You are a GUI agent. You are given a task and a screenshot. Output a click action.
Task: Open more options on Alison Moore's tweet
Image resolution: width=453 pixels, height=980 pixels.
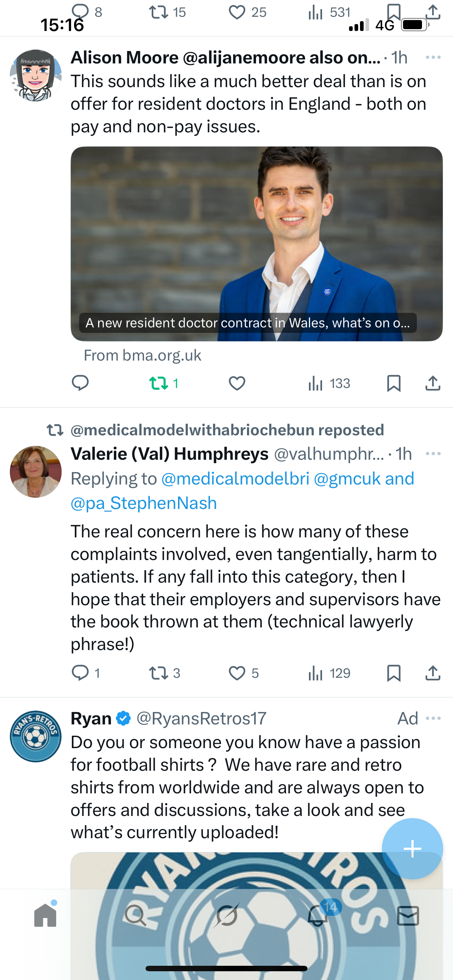pyautogui.click(x=433, y=58)
